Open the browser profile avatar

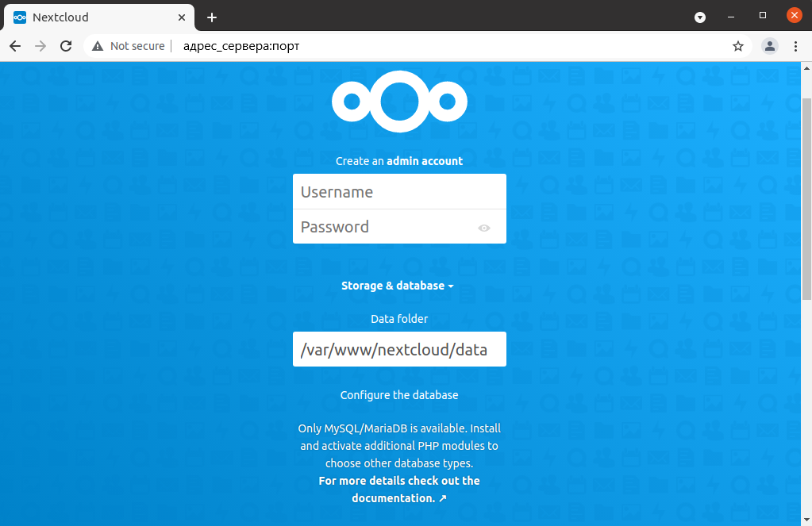tap(769, 46)
